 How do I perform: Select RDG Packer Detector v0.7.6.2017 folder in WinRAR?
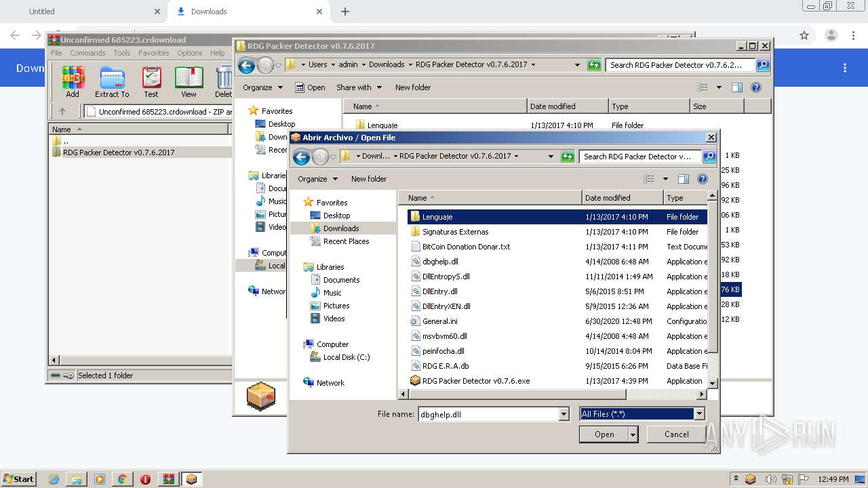[x=119, y=152]
